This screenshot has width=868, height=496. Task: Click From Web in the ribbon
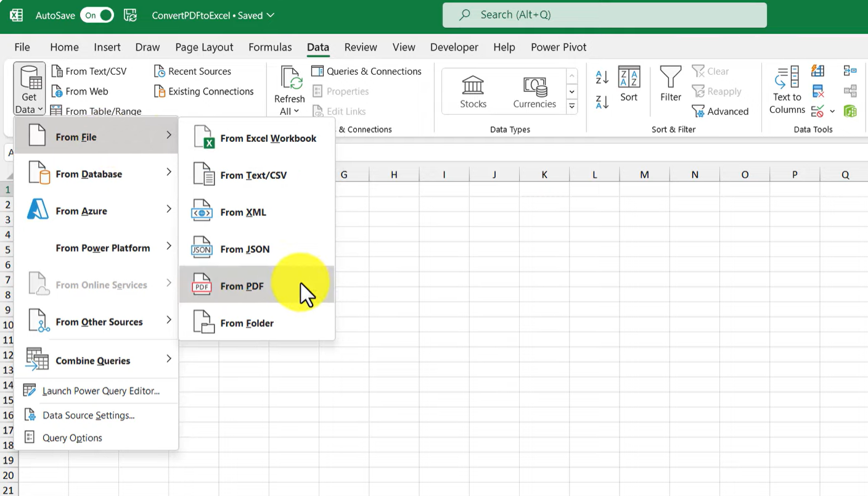80,91
